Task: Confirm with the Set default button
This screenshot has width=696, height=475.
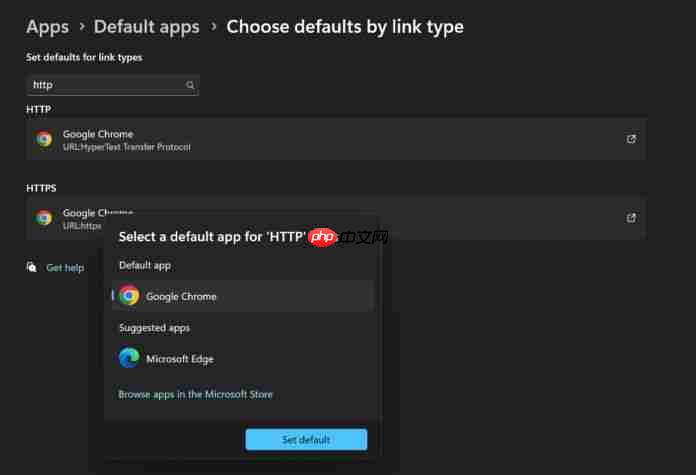Action: click(306, 439)
